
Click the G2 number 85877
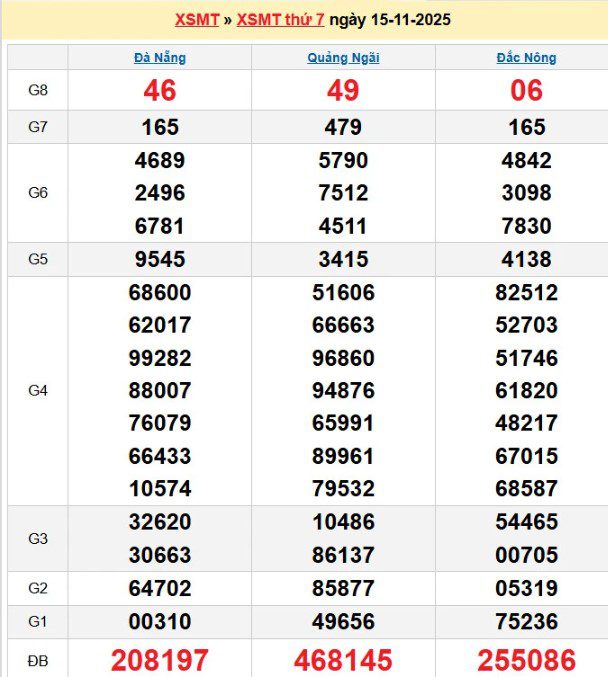point(343,589)
